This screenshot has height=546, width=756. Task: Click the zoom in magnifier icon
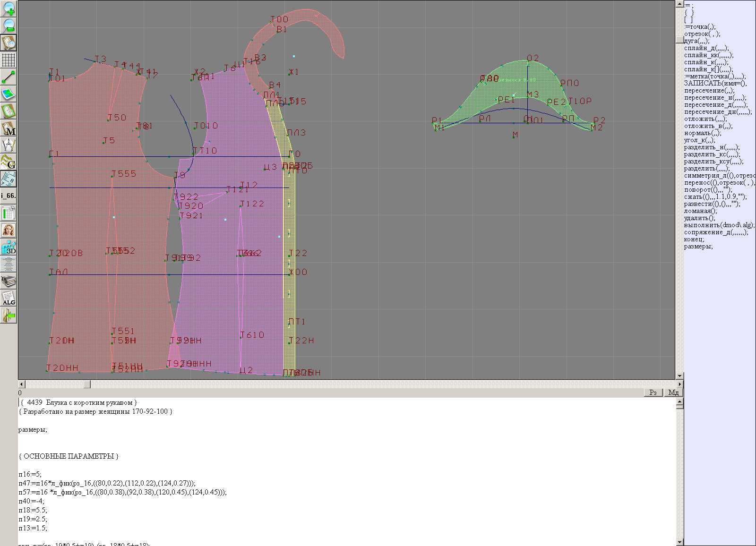click(x=9, y=9)
